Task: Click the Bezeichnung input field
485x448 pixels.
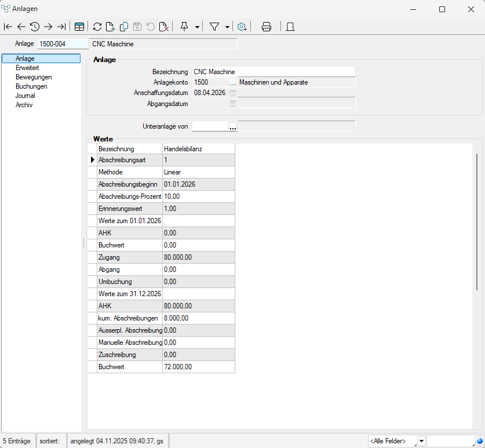Action: pyautogui.click(x=273, y=72)
